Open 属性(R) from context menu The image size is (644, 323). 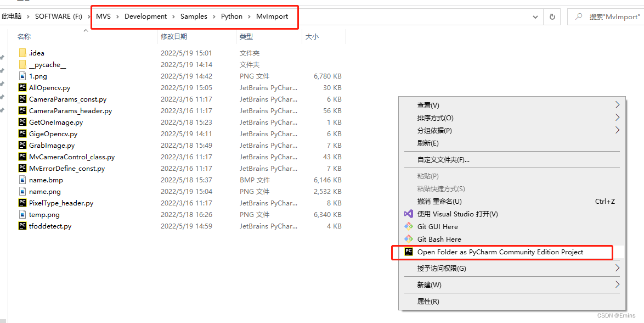(512, 301)
